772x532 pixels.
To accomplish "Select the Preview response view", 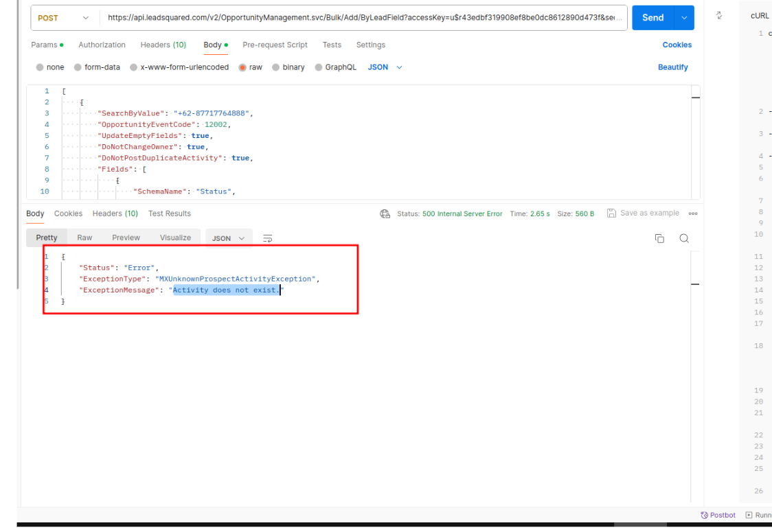I will [126, 238].
